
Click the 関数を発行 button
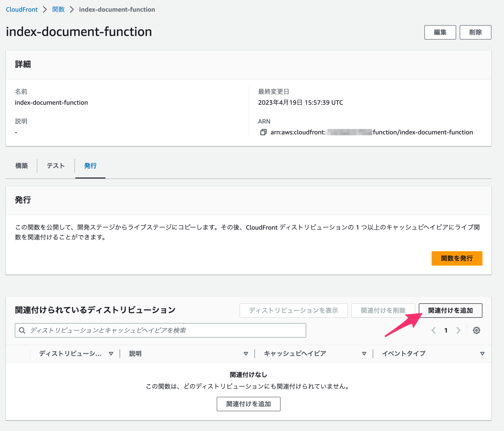coord(457,258)
